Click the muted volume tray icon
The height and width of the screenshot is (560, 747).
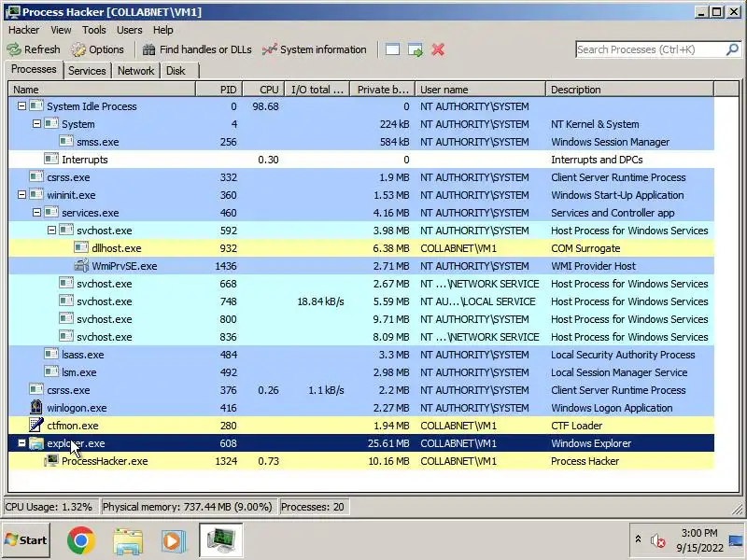658,540
